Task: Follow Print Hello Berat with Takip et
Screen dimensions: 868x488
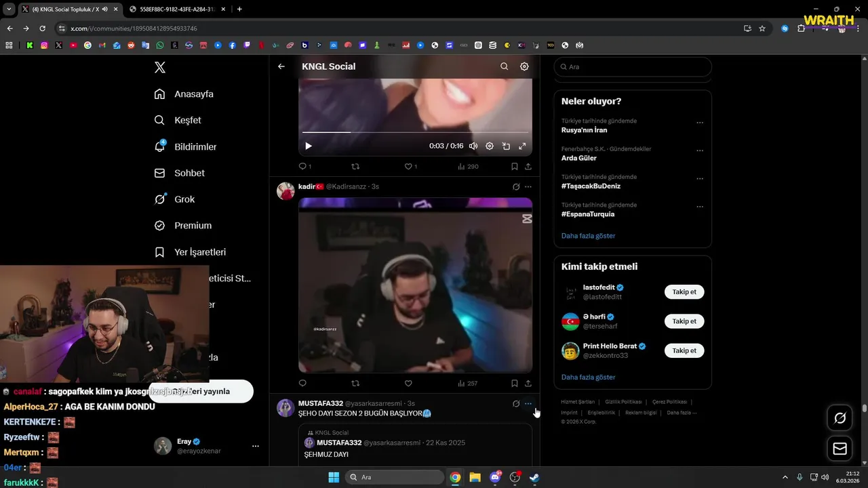Action: pos(684,350)
